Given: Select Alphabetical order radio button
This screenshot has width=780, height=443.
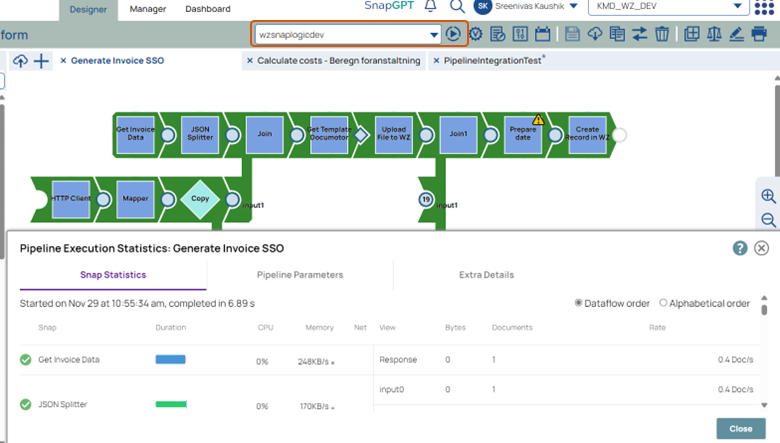Looking at the screenshot, I should [x=663, y=303].
